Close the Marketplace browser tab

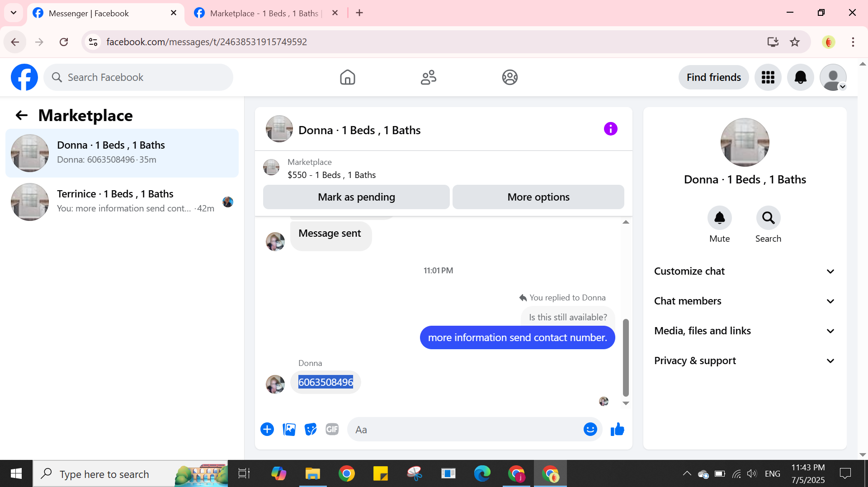[x=335, y=13]
